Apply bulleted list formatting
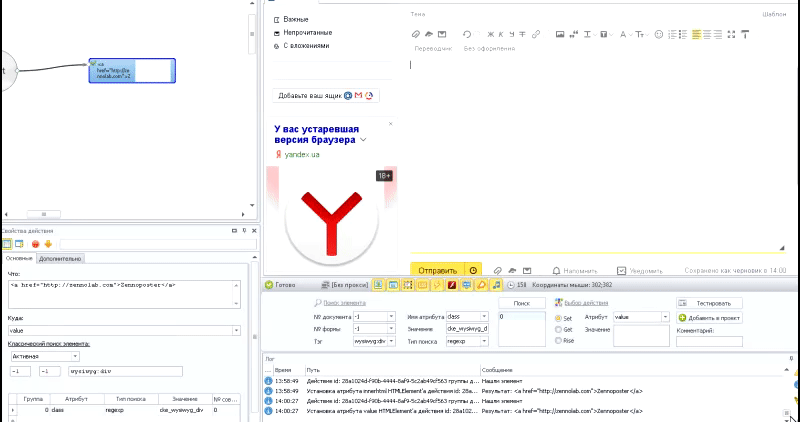800x422 pixels. (683, 35)
